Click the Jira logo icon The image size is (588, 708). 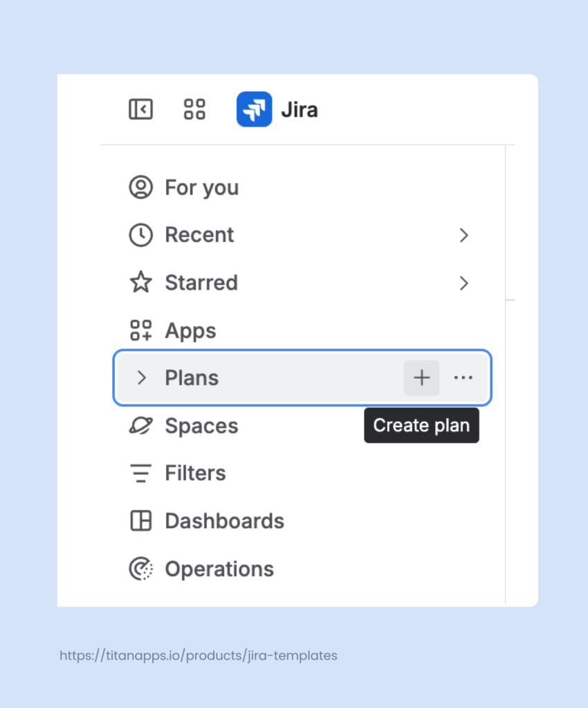[x=254, y=109]
